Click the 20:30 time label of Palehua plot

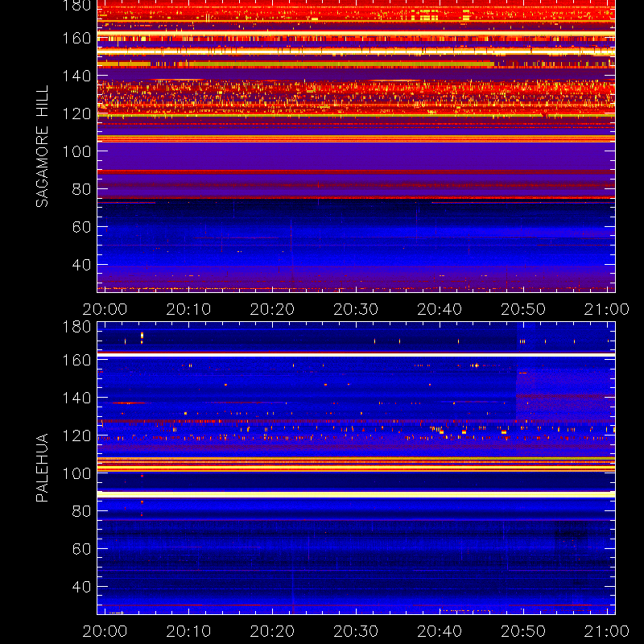tap(356, 631)
